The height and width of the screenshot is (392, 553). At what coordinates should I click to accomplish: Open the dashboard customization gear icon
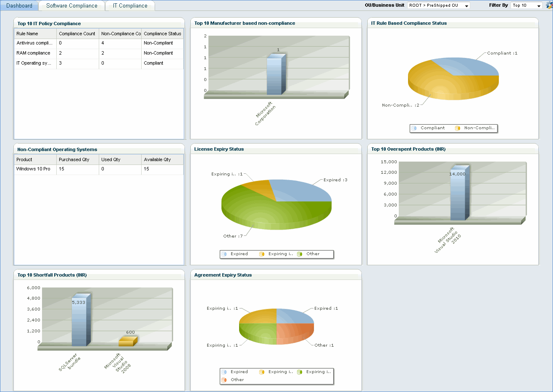tap(548, 5)
